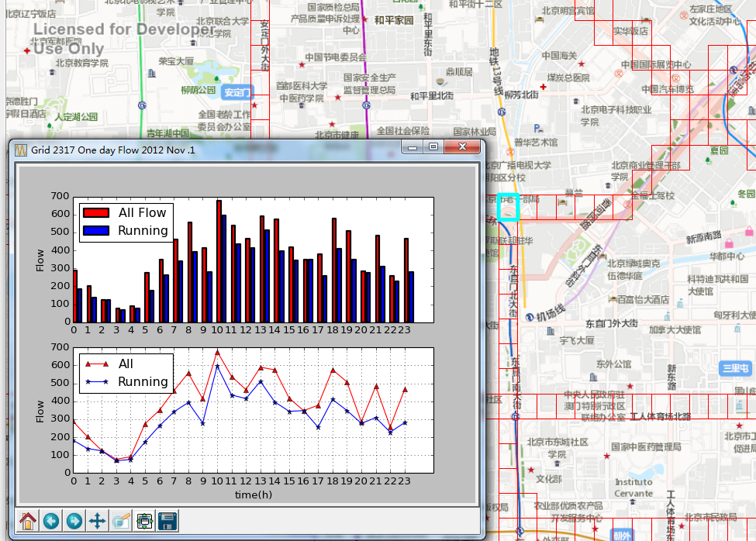The image size is (756, 541).
Task: Click the blue Running peak point at hour 10
Action: (218, 366)
